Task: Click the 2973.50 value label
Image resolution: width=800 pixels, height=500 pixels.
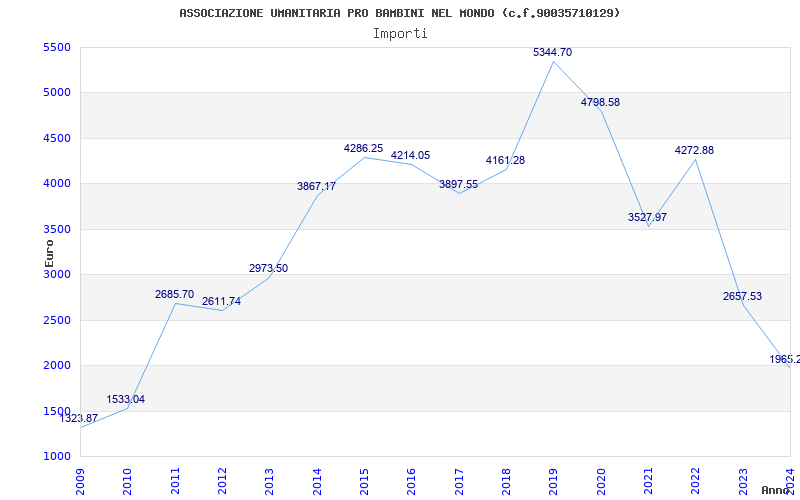Action: tap(268, 268)
